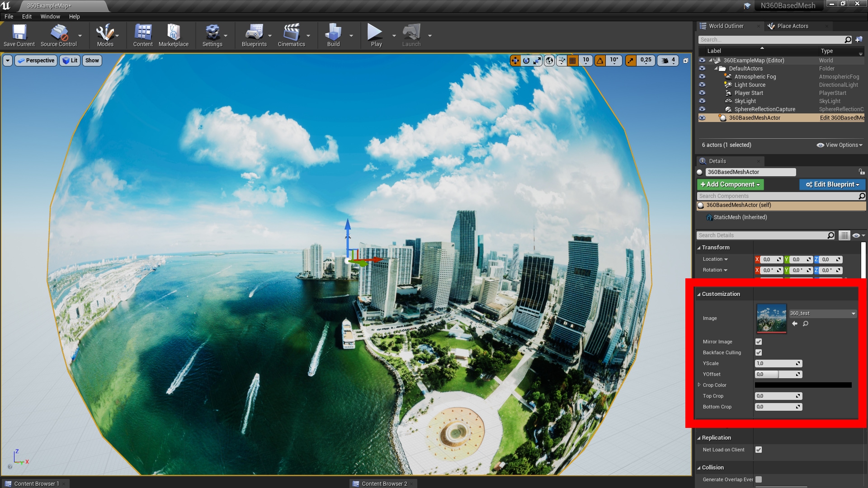Switch to the Place Actors tab

coord(793,26)
